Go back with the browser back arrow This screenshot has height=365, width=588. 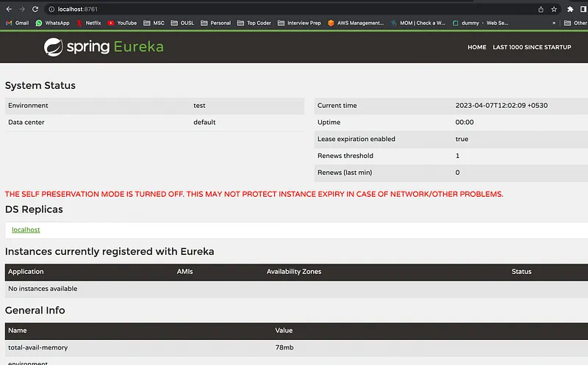(x=9, y=9)
